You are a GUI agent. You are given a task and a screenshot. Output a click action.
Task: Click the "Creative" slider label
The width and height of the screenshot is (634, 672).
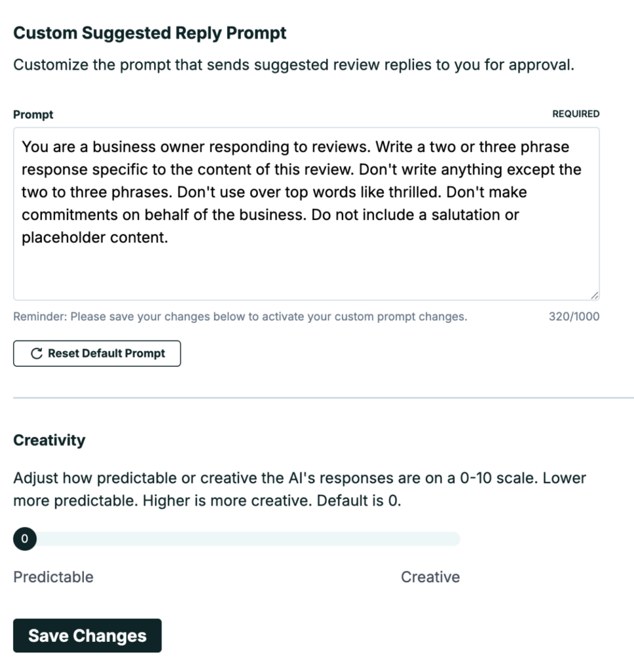pyautogui.click(x=431, y=577)
